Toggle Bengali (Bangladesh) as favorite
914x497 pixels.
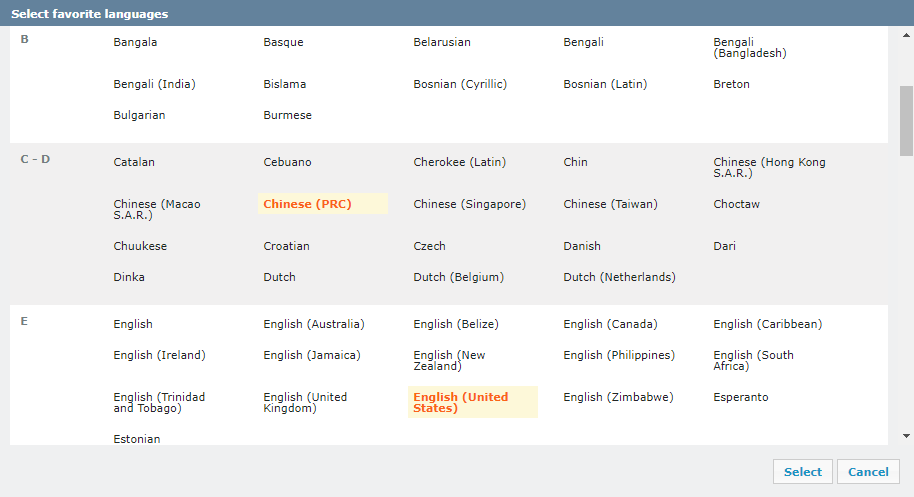749,48
